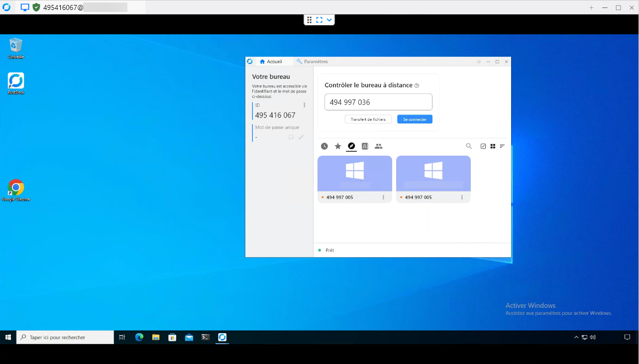Screen dimensions: 639x364
Task: Click the remote ID input field
Action: click(x=378, y=102)
